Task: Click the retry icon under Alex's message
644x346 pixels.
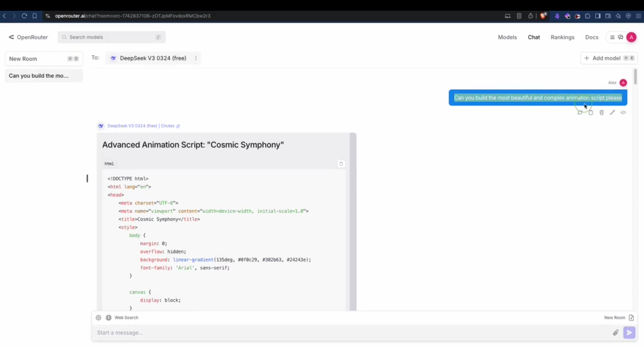Action: 580,113
